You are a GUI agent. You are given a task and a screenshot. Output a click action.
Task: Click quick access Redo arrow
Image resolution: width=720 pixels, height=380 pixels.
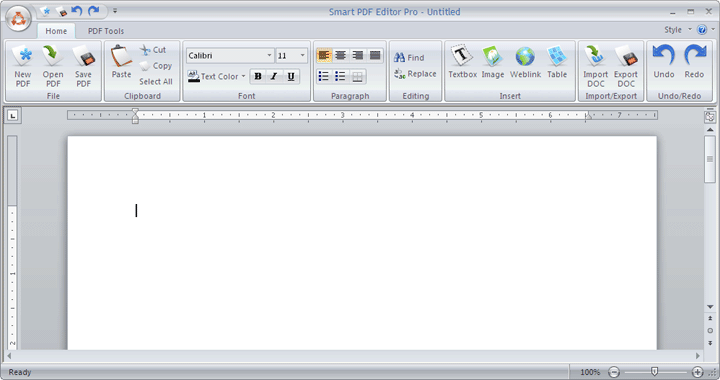(94, 11)
